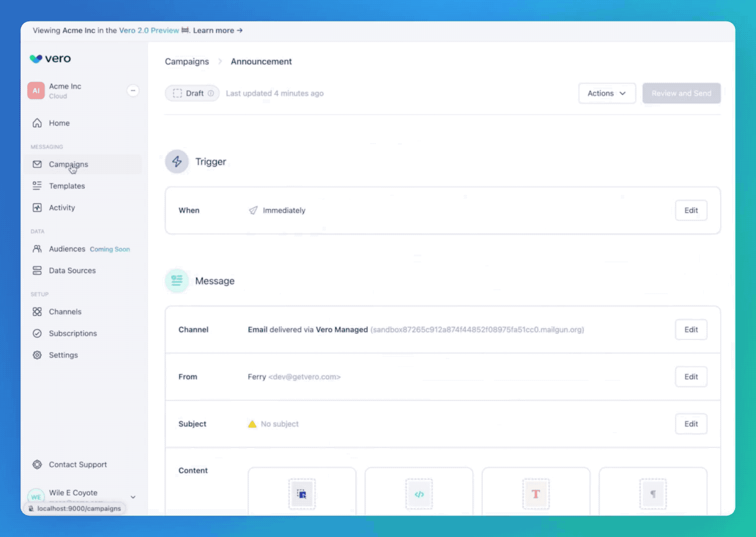Edit the Ferry sender From field
The image size is (756, 537).
point(691,376)
